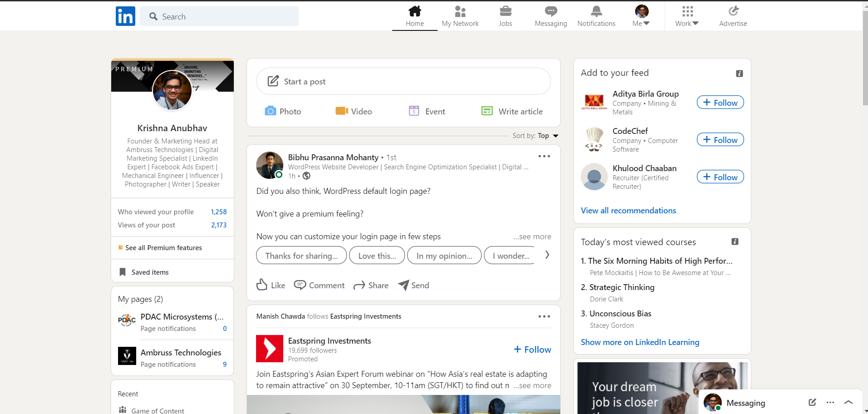The height and width of the screenshot is (414, 868).
Task: Open the Advertise page
Action: tap(733, 16)
